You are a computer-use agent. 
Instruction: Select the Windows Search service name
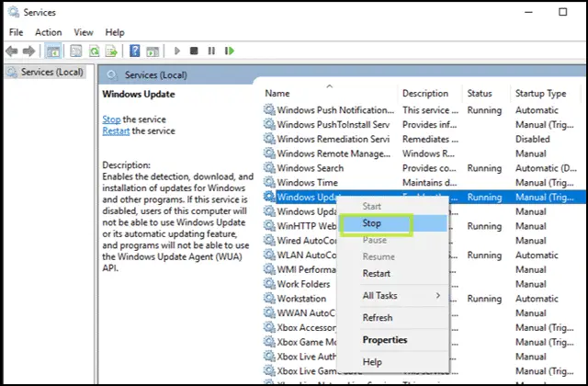coord(311,168)
